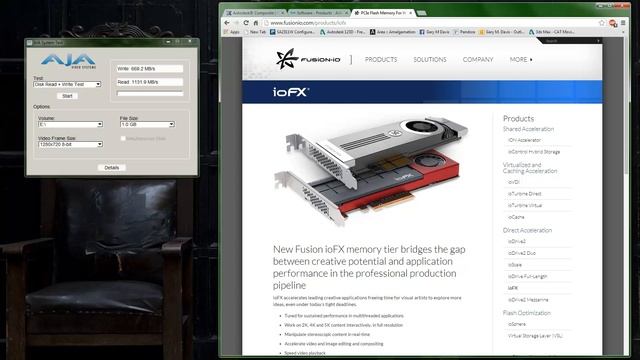The image size is (640, 360).
Task: Open the ioSphere product link
Action: (517, 324)
